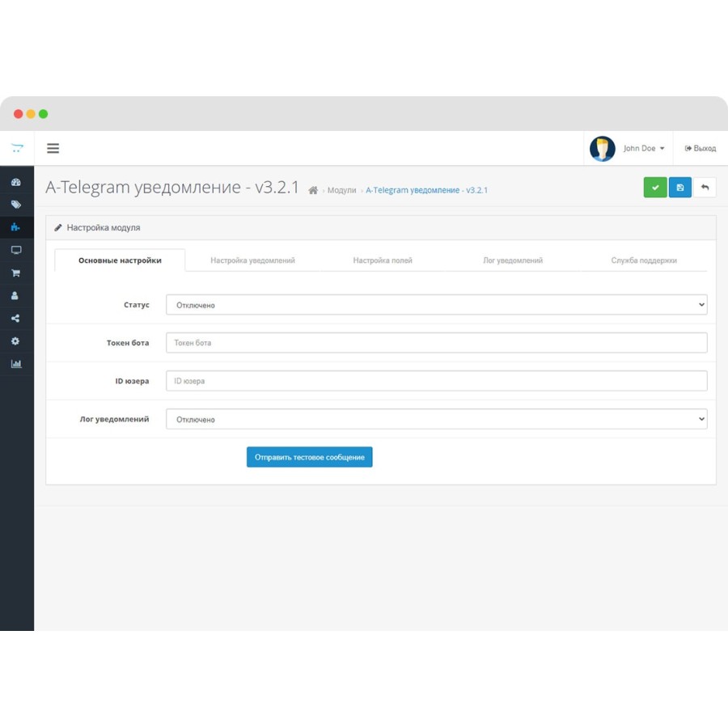The height and width of the screenshot is (728, 728).
Task: Click the green maximize window dot
Action: 43,114
